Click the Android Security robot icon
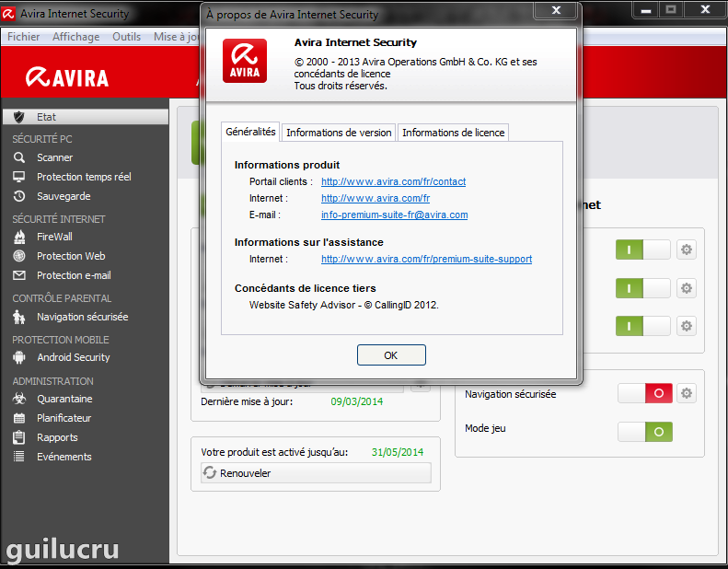The image size is (728, 569). point(19,357)
